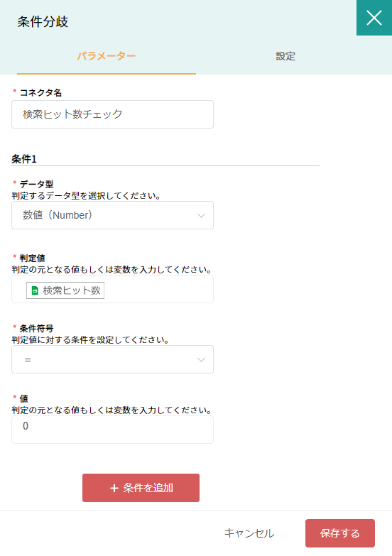Click the 条件分岐 dialog title
Screen dimensions: 392x556
point(43,21)
